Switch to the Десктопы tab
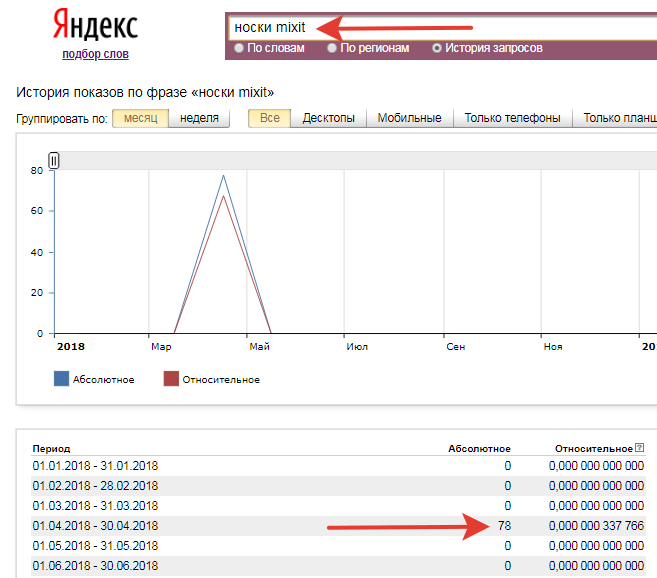 pos(328,118)
